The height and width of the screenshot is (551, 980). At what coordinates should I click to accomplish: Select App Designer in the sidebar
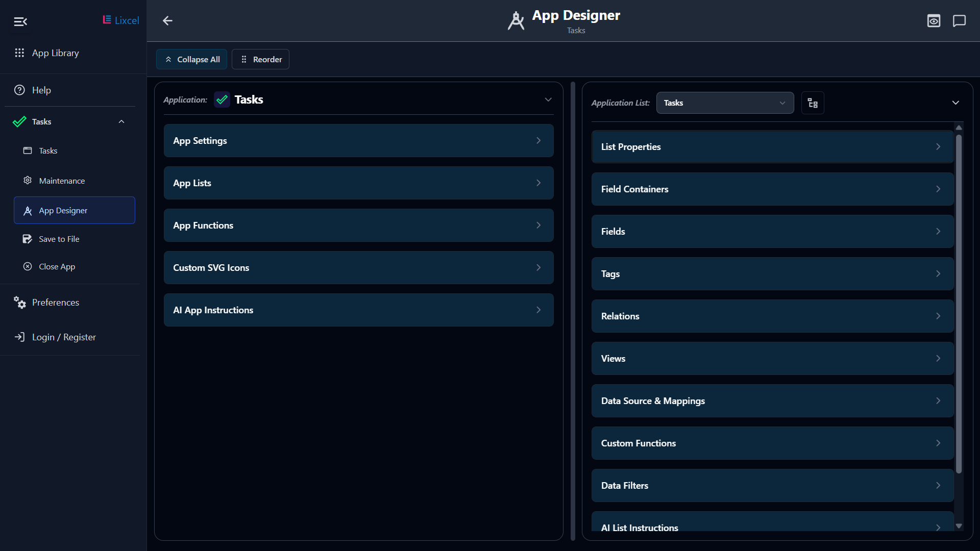tap(75, 210)
